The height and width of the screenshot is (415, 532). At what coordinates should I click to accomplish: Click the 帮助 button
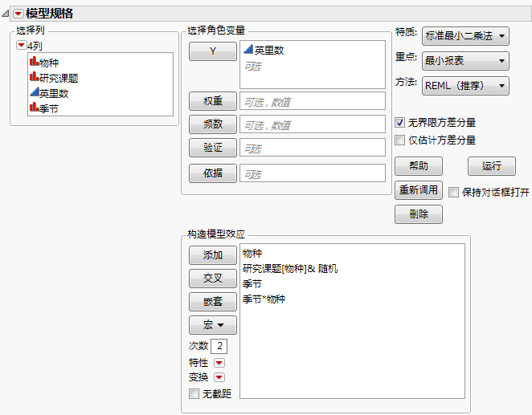click(419, 166)
